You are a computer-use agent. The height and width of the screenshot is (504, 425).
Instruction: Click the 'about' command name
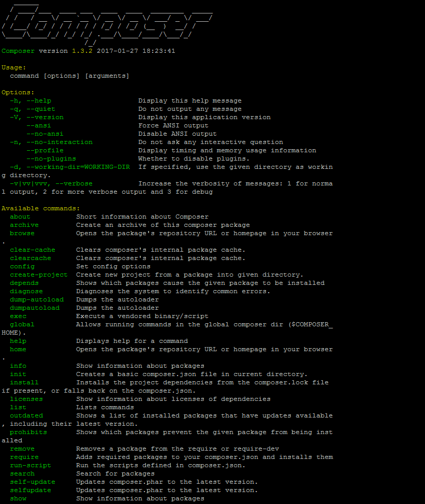(20, 217)
